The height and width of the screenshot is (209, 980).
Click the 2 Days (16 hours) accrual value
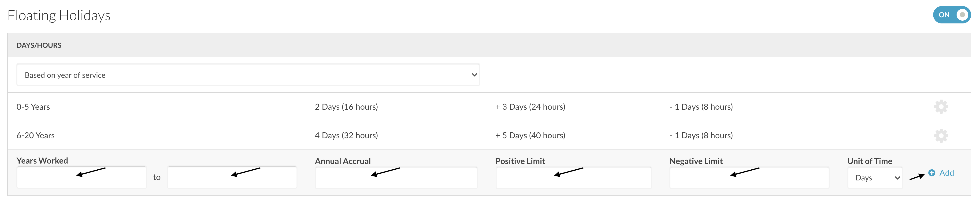tap(346, 107)
